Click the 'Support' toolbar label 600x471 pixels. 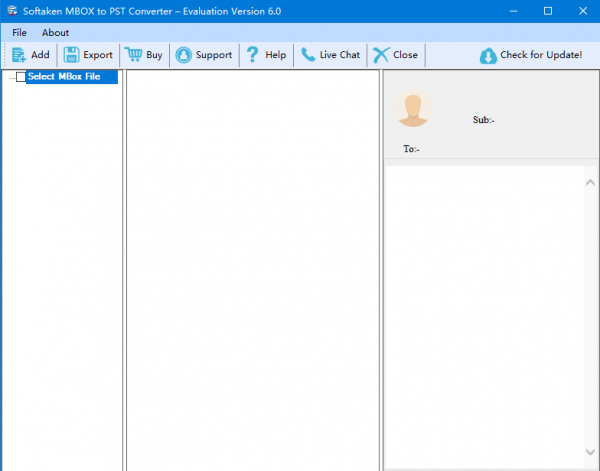tap(214, 55)
